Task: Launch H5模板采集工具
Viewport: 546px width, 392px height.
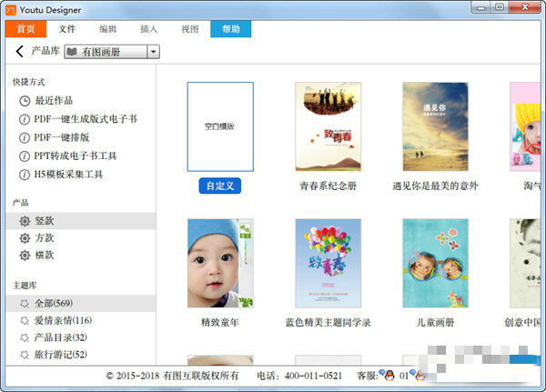Action: [68, 175]
